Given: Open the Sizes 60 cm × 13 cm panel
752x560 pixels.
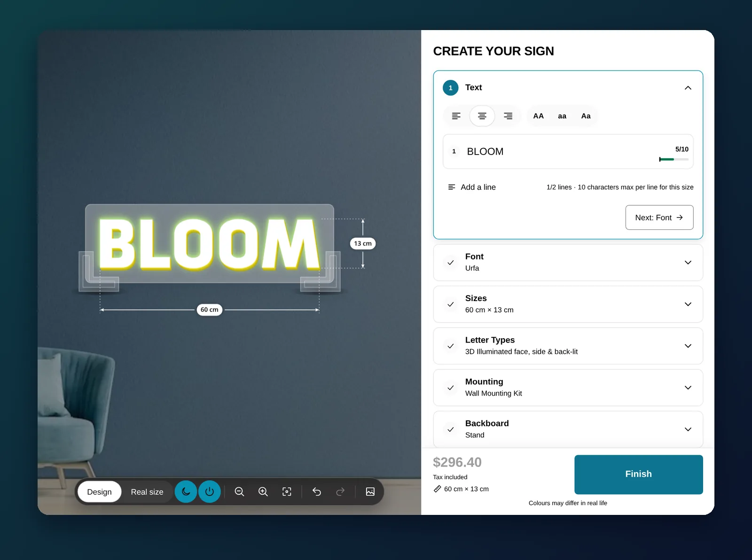Looking at the screenshot, I should [x=568, y=304].
